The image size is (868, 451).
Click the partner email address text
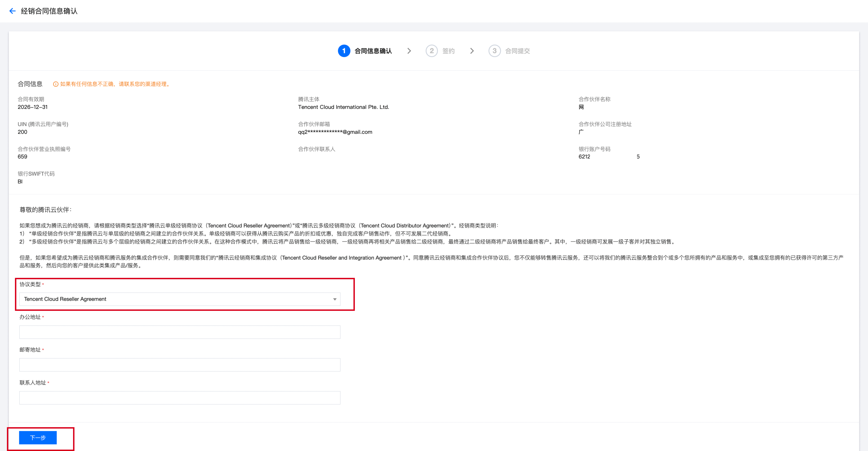coord(335,132)
